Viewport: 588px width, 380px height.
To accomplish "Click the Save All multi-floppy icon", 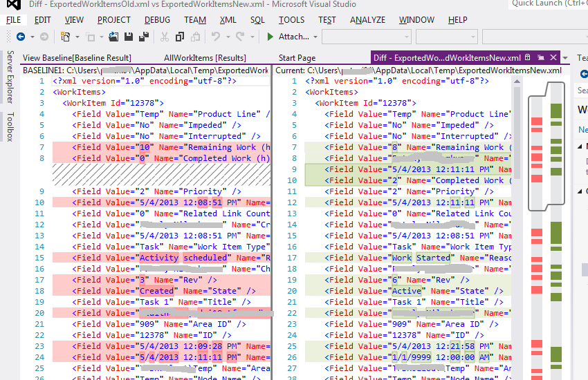I will (144, 37).
